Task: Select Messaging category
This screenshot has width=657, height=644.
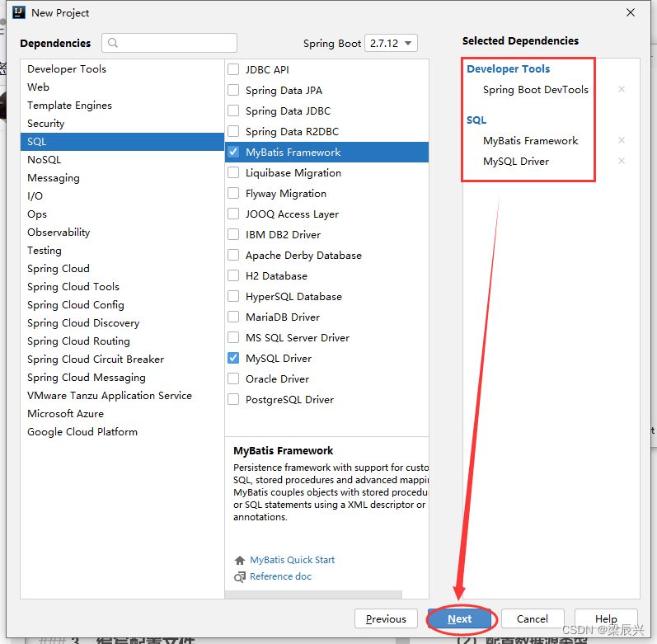Action: click(122, 178)
